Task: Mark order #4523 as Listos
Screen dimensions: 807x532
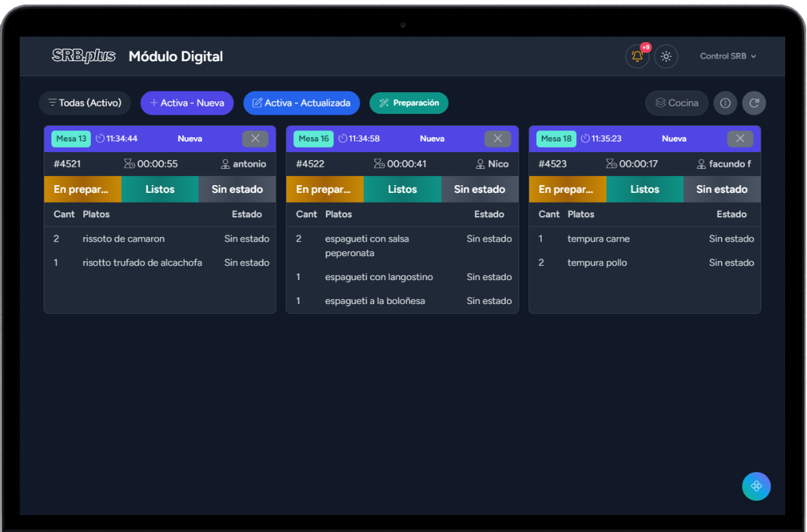Action: pos(645,189)
